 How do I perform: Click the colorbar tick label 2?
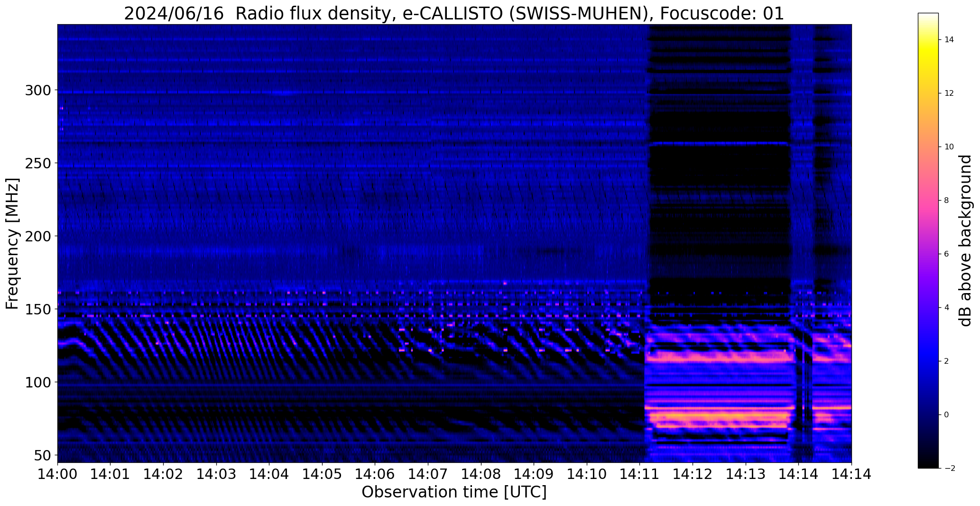click(947, 361)
